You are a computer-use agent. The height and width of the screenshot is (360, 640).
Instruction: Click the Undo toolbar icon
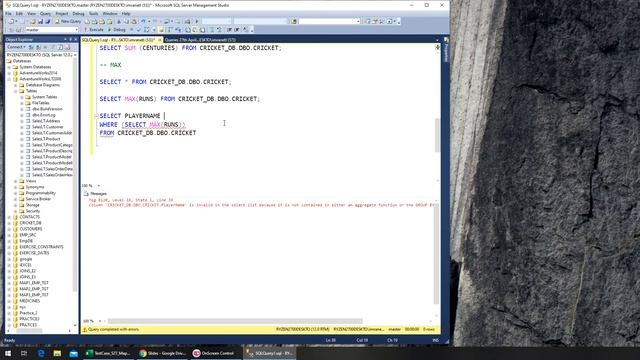tap(143, 21)
